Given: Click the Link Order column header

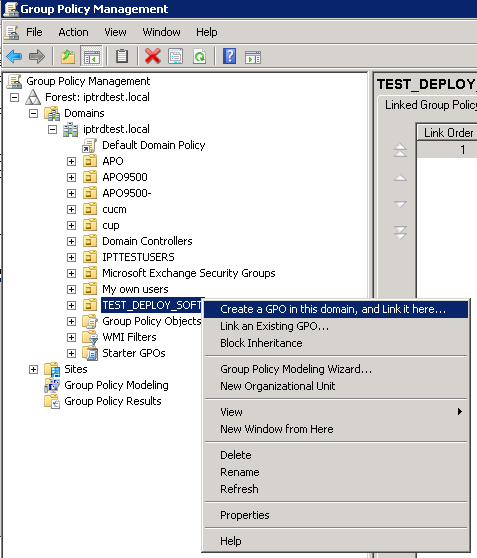Looking at the screenshot, I should tap(447, 133).
